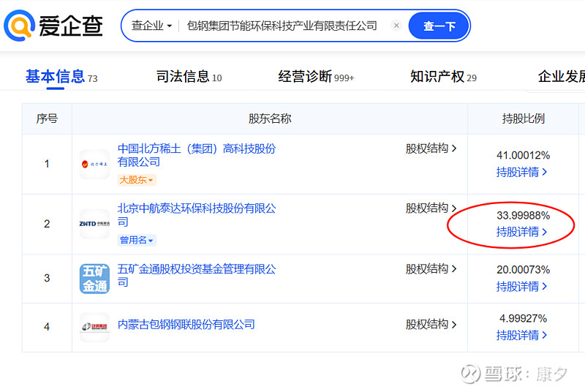Open 股权结构 for 中国北方稀土 row
585x392 pixels.
pyautogui.click(x=431, y=148)
